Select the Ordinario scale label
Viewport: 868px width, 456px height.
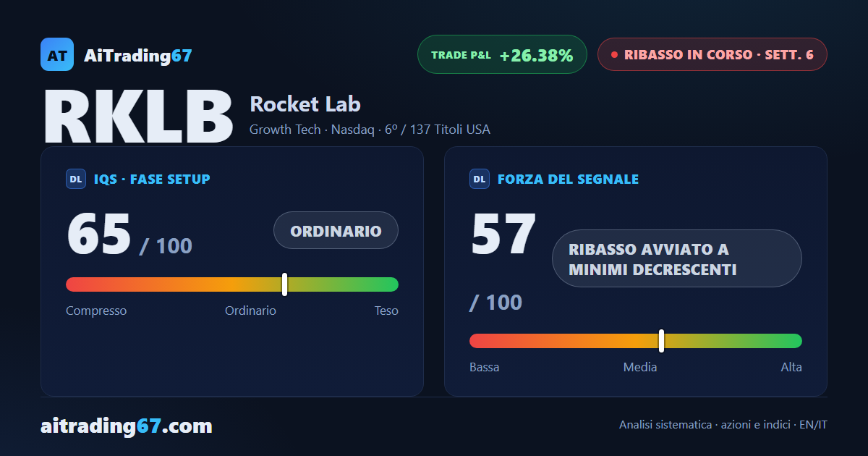(250, 311)
